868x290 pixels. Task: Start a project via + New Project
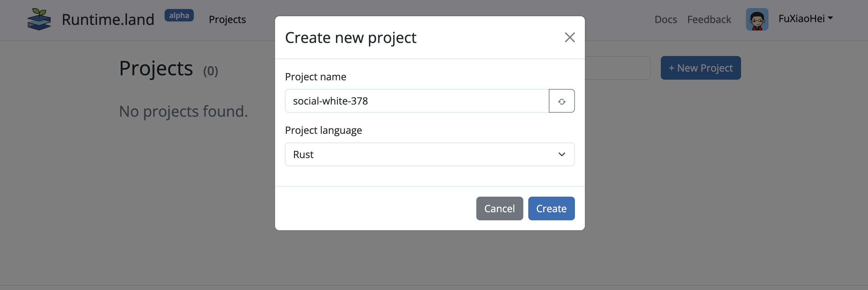(701, 68)
